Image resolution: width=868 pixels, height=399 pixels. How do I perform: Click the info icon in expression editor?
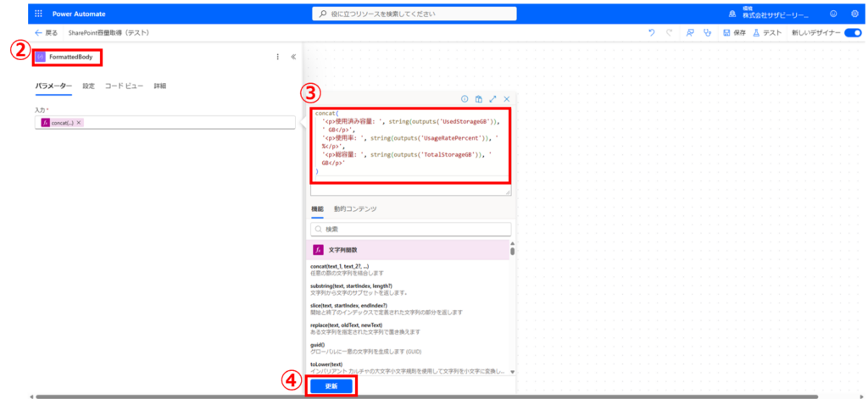pos(465,99)
